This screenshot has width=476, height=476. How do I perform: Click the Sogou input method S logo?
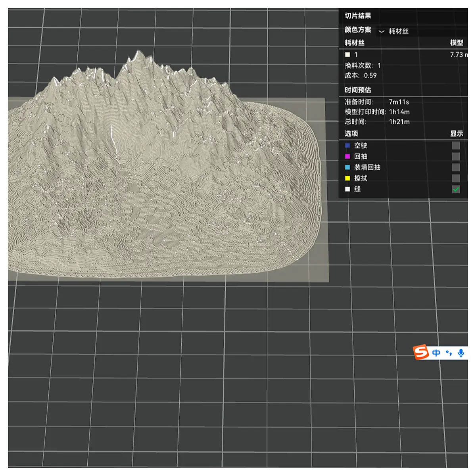pyautogui.click(x=421, y=352)
